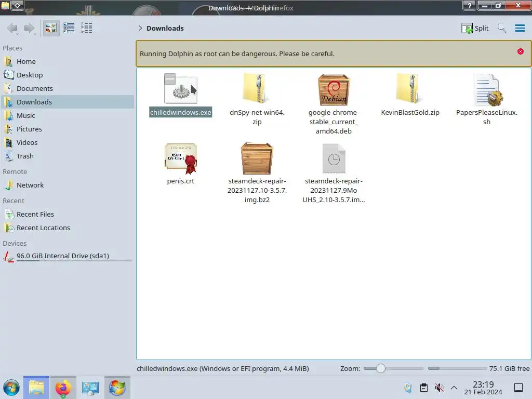This screenshot has height=399, width=532.
Task: Open the clock showing 23:19
Action: [x=483, y=388]
